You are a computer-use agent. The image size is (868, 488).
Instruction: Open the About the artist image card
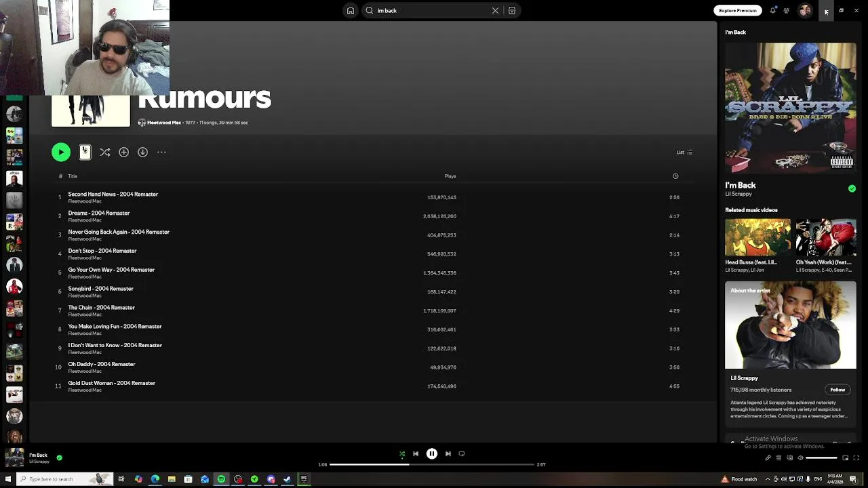click(791, 325)
